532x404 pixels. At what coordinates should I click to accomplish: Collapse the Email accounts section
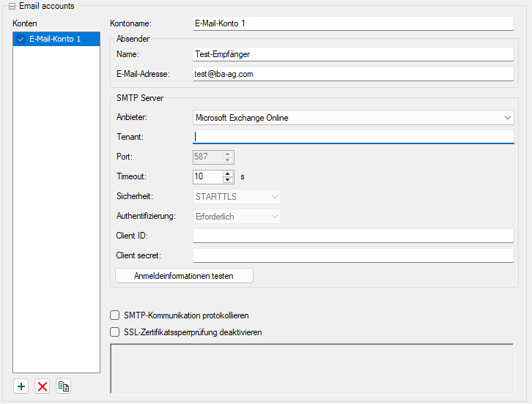coord(12,6)
